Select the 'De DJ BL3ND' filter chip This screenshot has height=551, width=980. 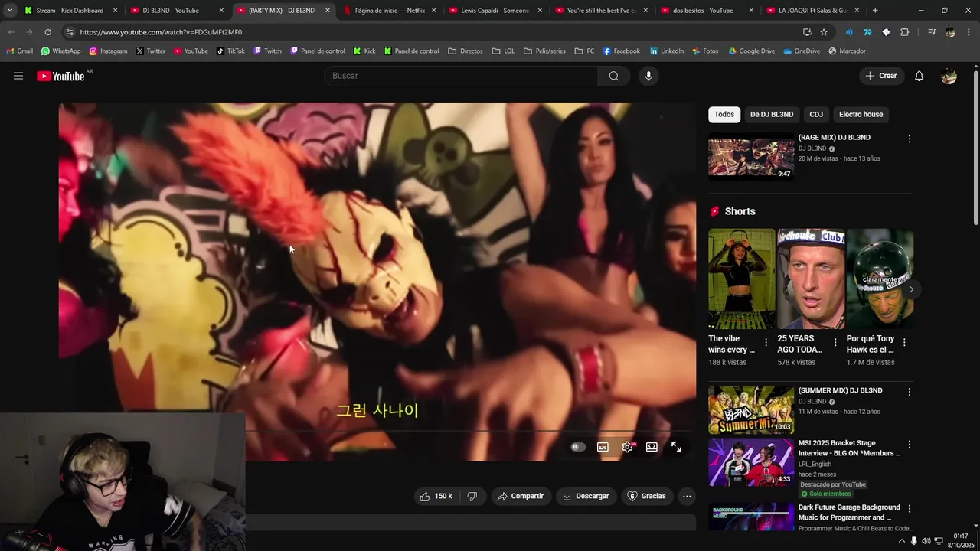pyautogui.click(x=772, y=114)
